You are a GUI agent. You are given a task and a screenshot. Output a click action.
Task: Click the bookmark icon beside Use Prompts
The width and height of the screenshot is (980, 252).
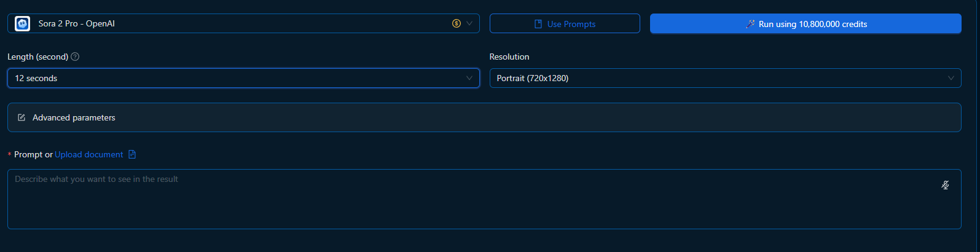(538, 24)
